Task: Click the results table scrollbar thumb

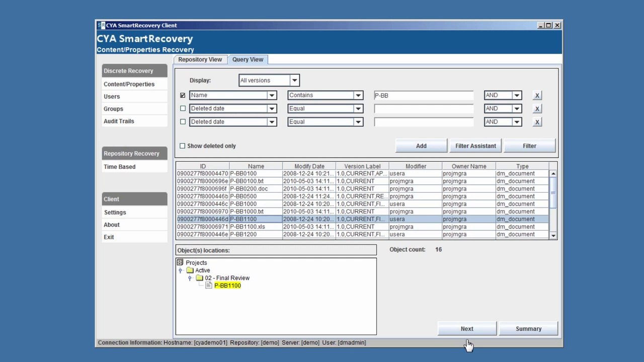Action: click(553, 193)
